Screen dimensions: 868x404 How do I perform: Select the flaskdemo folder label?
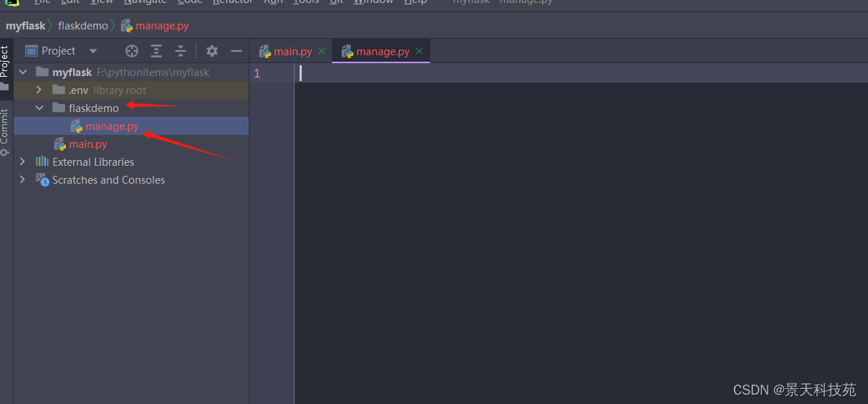tap(94, 108)
